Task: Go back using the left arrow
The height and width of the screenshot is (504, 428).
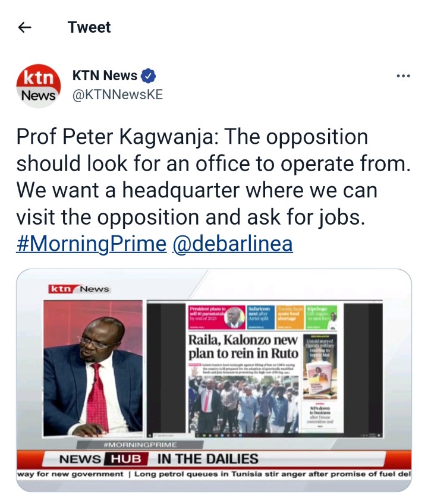Action: [25, 27]
